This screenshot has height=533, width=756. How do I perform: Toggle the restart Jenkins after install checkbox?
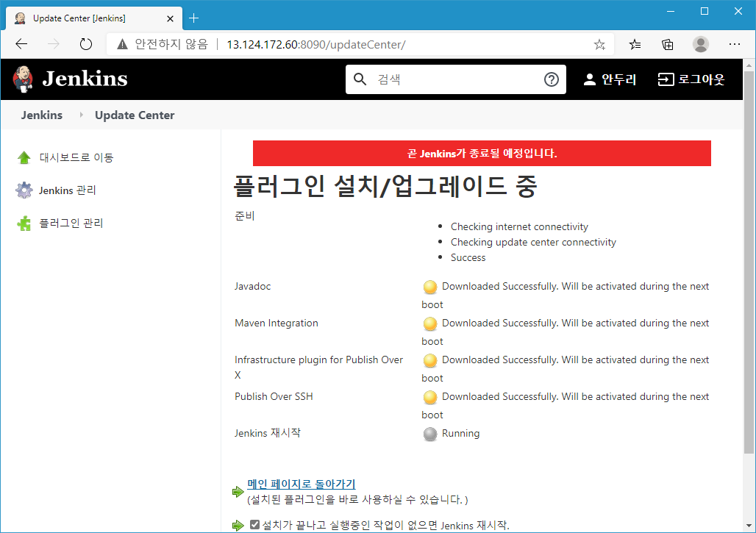point(254,524)
